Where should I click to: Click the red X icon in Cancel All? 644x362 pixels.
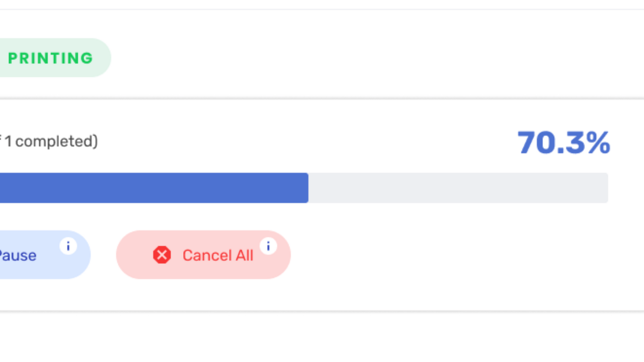coord(162,255)
